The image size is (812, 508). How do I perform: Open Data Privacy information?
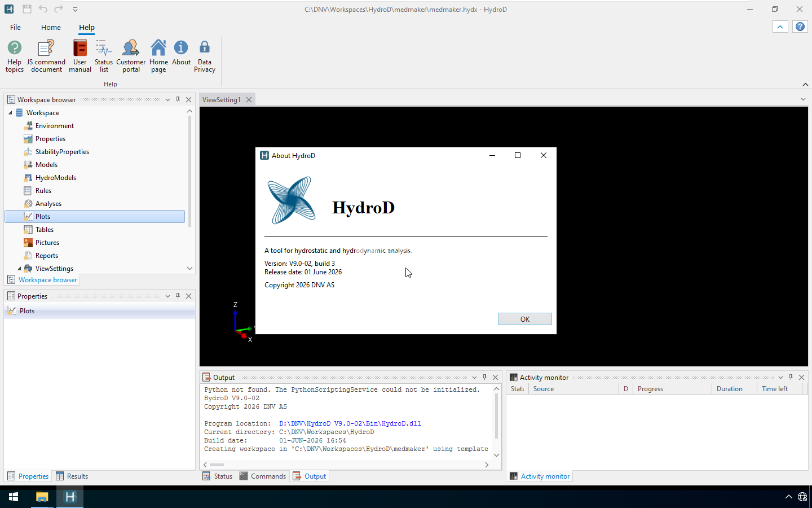coord(205,56)
